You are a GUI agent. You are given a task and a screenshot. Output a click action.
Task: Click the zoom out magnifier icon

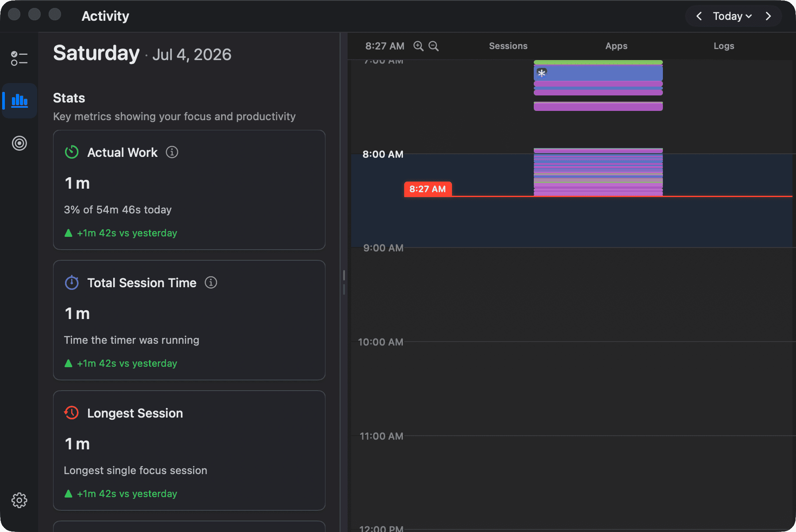[x=434, y=46]
